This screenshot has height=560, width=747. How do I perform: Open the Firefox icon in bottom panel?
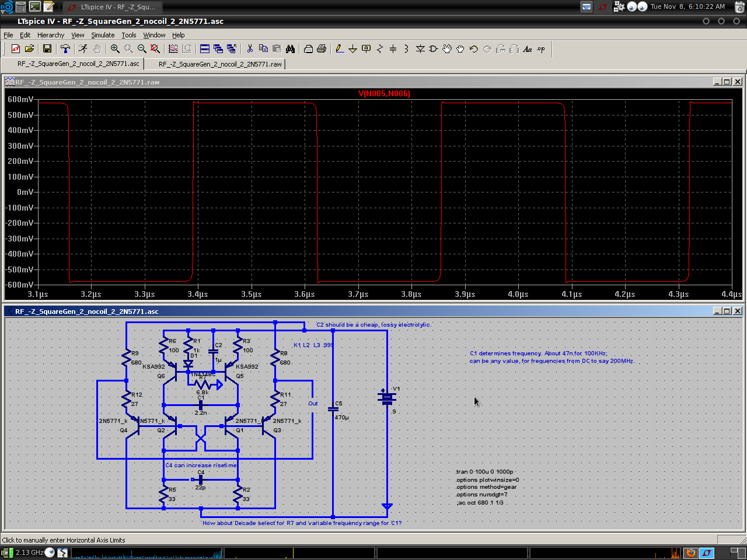[691, 552]
